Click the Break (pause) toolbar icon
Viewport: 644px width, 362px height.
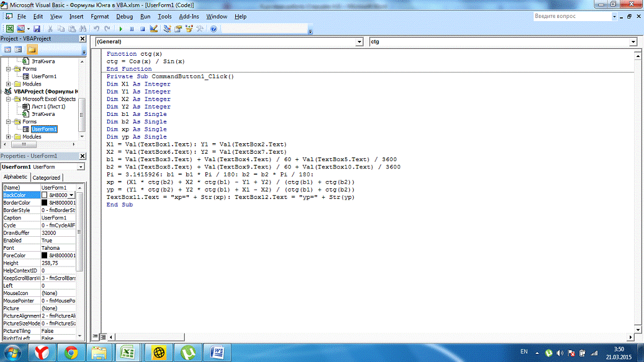132,29
